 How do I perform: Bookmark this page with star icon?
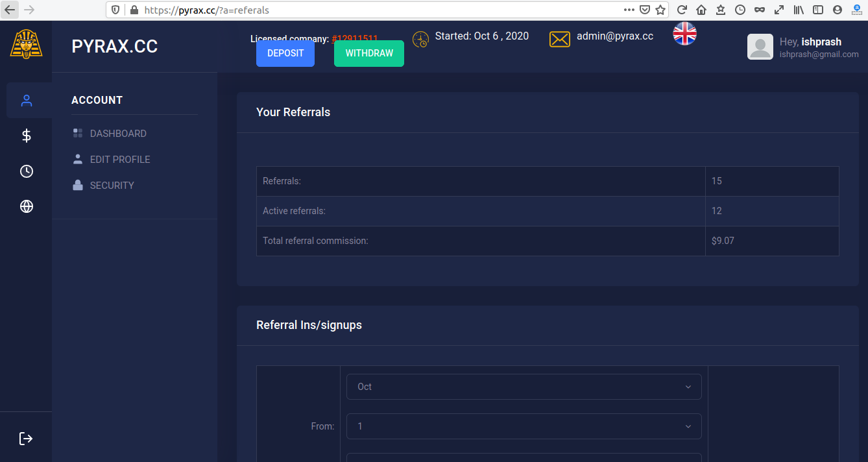(x=660, y=10)
